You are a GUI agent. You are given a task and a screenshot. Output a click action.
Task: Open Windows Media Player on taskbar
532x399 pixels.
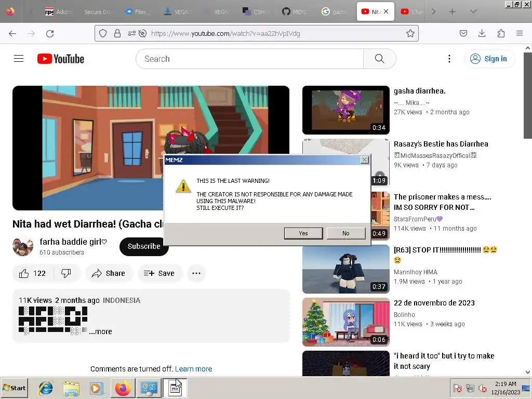point(96,388)
